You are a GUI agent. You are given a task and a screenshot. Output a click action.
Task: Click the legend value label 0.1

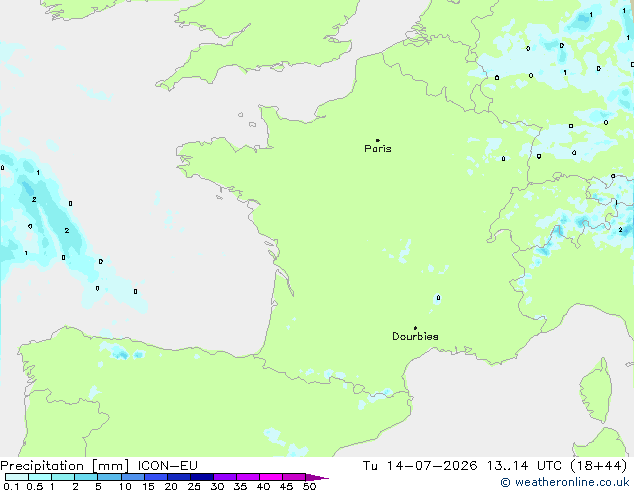(11, 486)
